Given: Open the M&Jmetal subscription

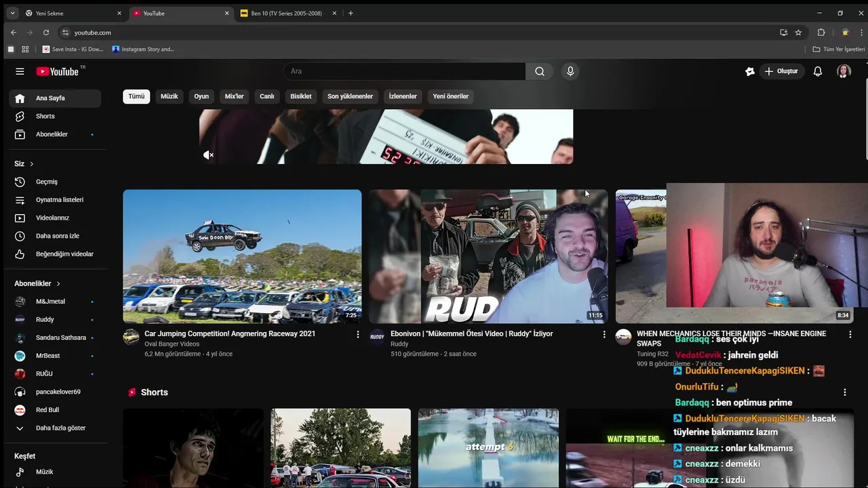Looking at the screenshot, I should coord(55,302).
